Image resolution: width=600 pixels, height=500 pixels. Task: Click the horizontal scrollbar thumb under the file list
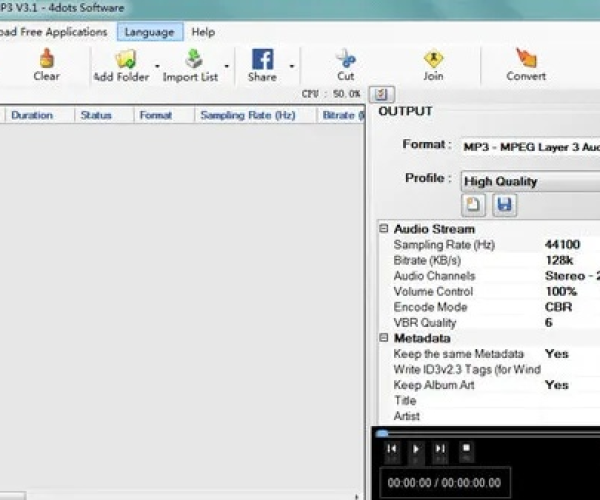point(13,496)
